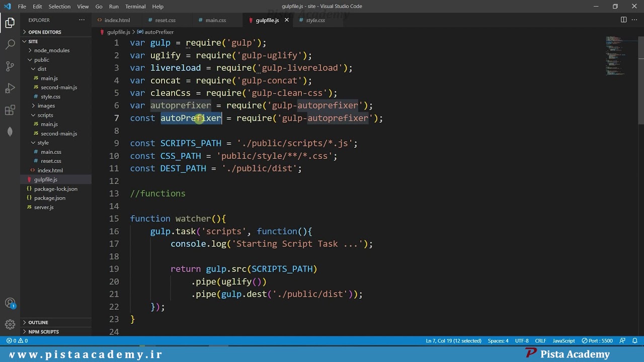This screenshot has width=644, height=362.
Task: Open editor More Actions ellipsis
Action: pyautogui.click(x=634, y=20)
